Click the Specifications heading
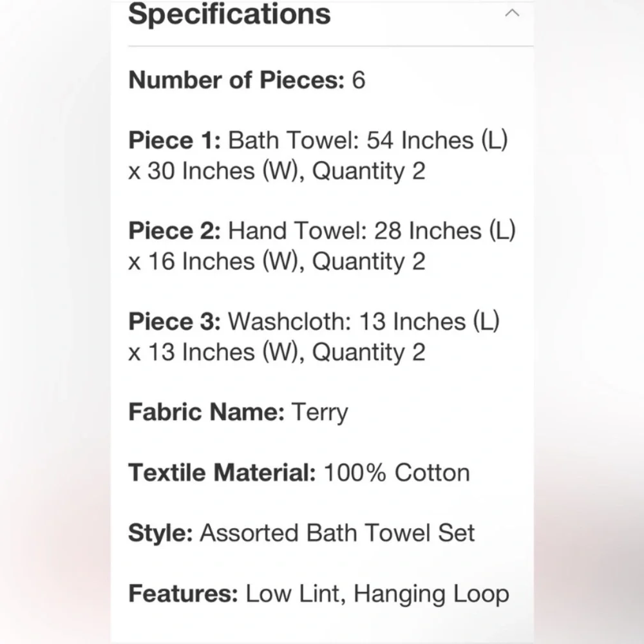644x644 pixels. [229, 14]
